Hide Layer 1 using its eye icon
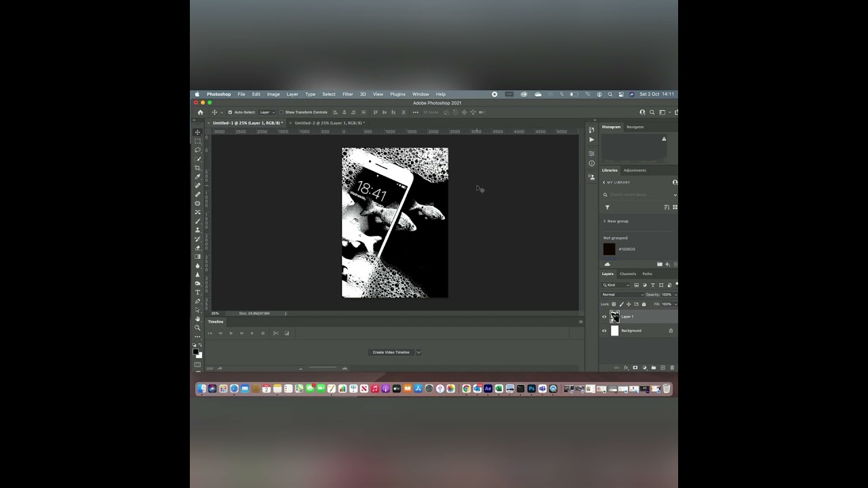The height and width of the screenshot is (488, 868). pyautogui.click(x=604, y=317)
